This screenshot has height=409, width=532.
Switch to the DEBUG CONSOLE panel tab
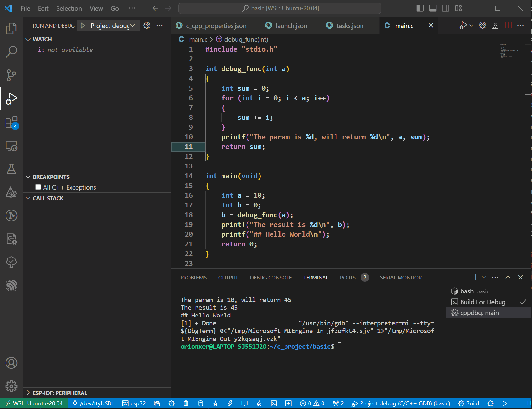[x=271, y=278]
